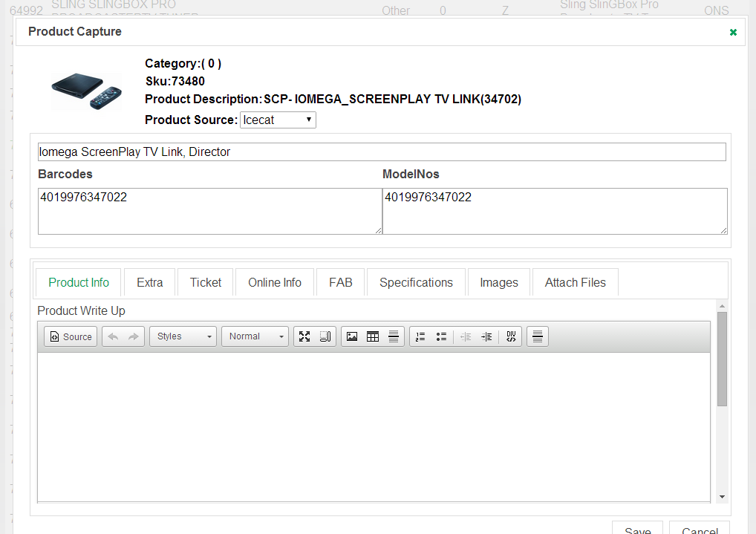
Task: Insert a table using the toolbar icon
Action: click(x=373, y=336)
